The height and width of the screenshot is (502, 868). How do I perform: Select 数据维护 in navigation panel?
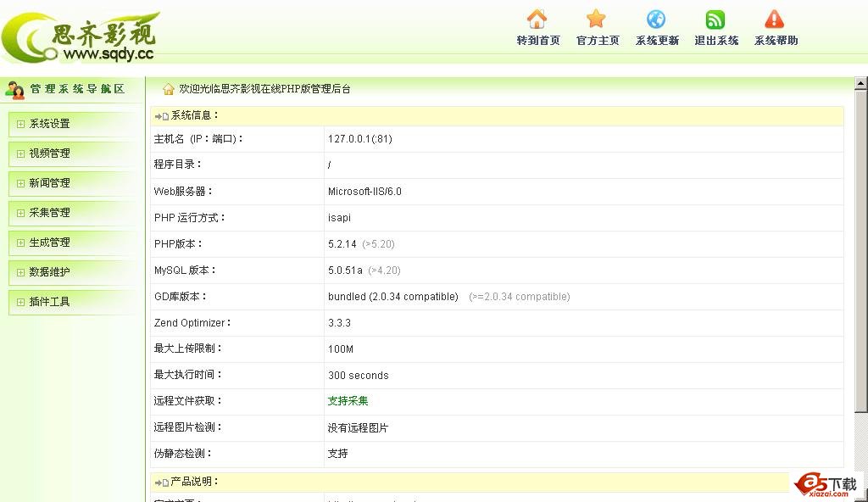49,272
